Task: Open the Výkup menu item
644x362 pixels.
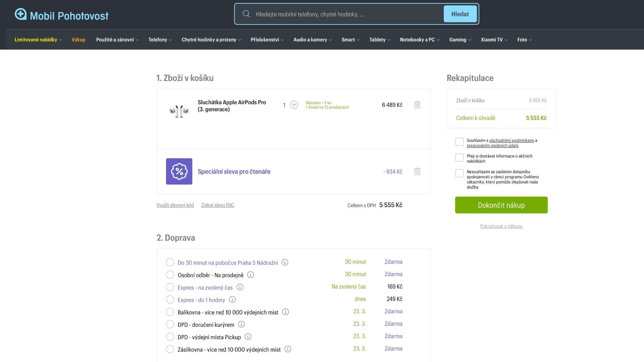Action: coord(78,40)
